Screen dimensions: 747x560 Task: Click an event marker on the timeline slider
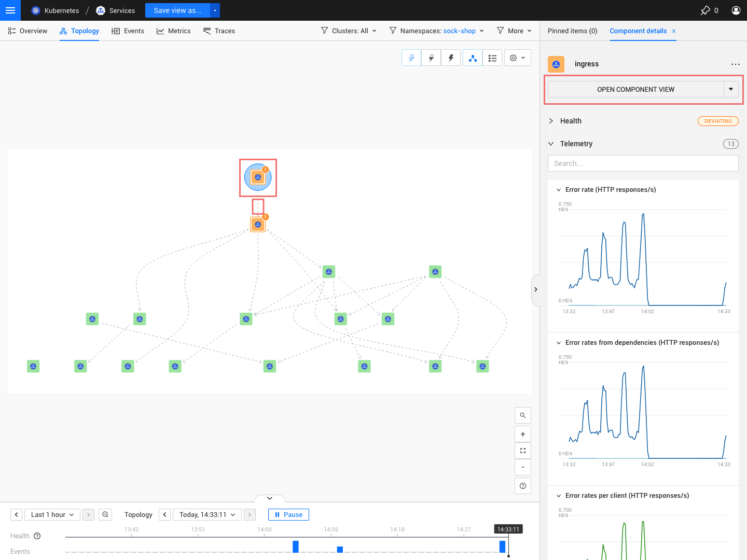pyautogui.click(x=295, y=546)
